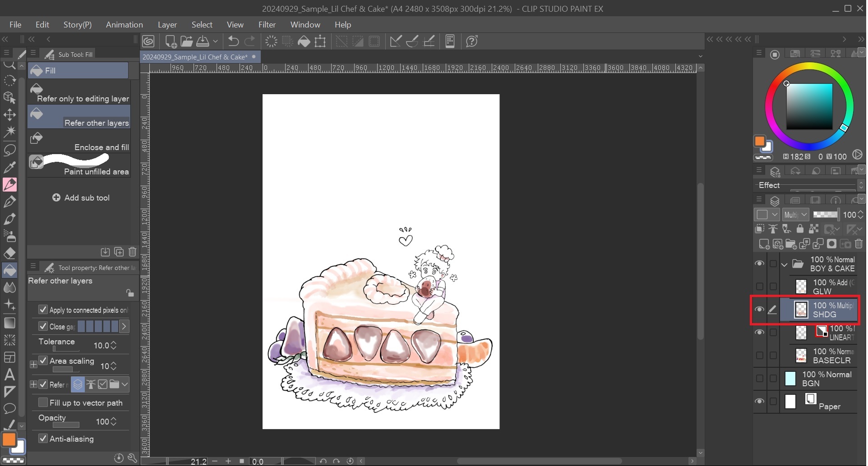
Task: Select the Balloon tool
Action: (x=10, y=408)
